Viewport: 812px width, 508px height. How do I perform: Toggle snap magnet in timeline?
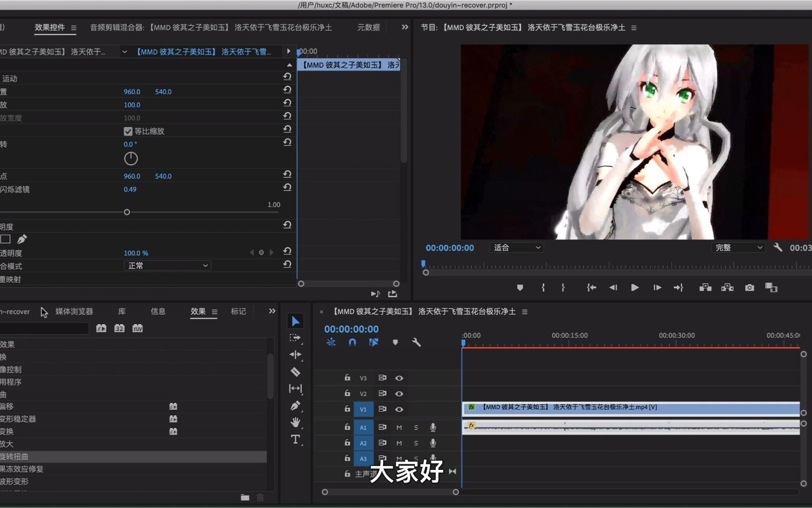(x=352, y=342)
